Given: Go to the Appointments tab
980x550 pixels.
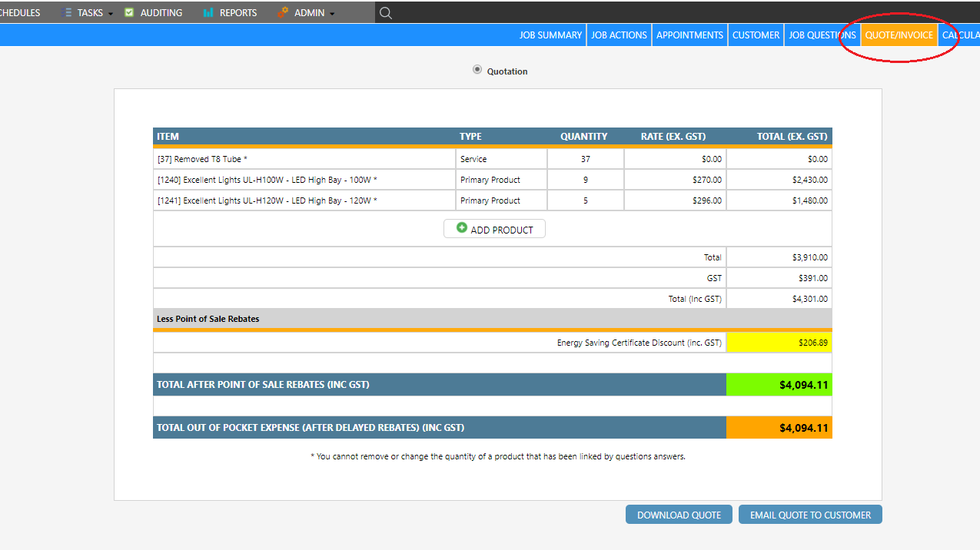Looking at the screenshot, I should click(689, 35).
